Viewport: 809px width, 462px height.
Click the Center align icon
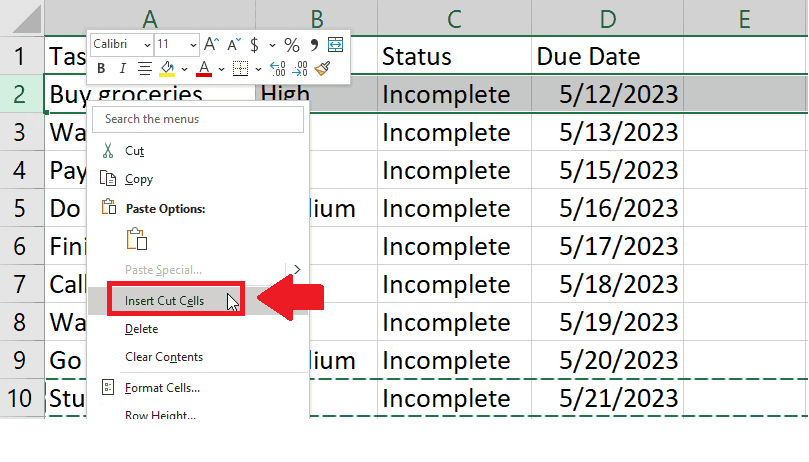[144, 68]
